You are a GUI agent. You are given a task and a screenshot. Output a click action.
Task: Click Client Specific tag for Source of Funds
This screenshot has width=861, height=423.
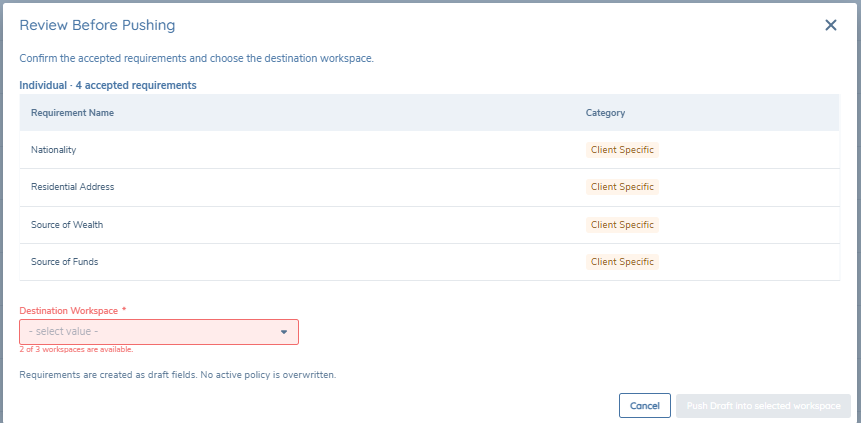622,262
